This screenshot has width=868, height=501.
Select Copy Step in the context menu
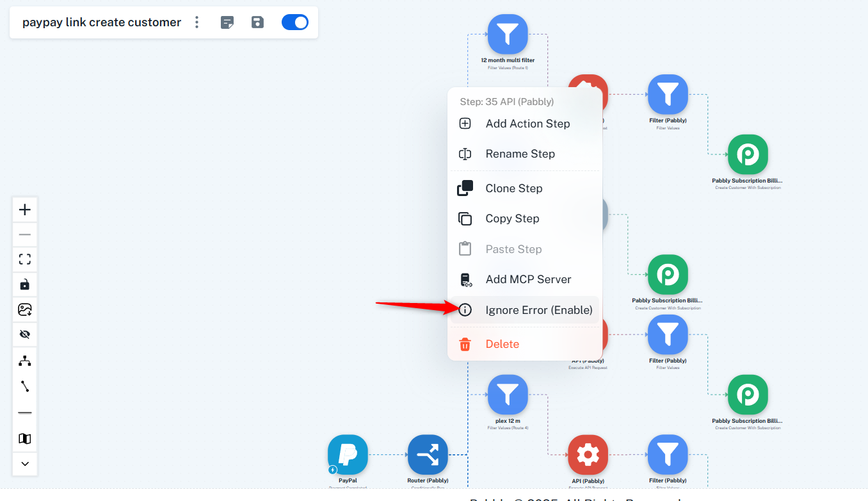tap(525, 218)
